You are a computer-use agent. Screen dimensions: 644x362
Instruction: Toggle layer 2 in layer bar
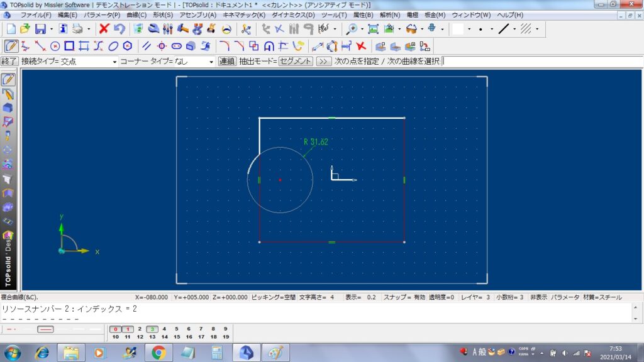(x=140, y=329)
